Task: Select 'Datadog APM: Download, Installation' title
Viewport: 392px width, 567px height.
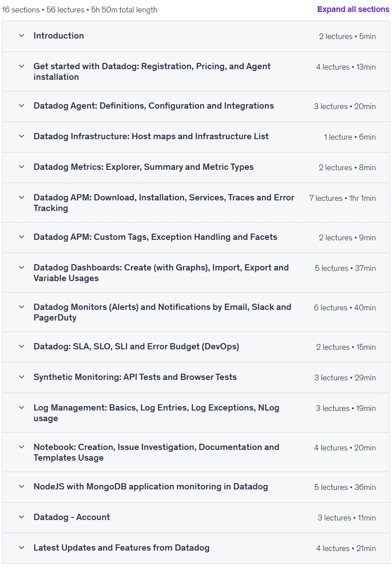Action: coord(164,203)
